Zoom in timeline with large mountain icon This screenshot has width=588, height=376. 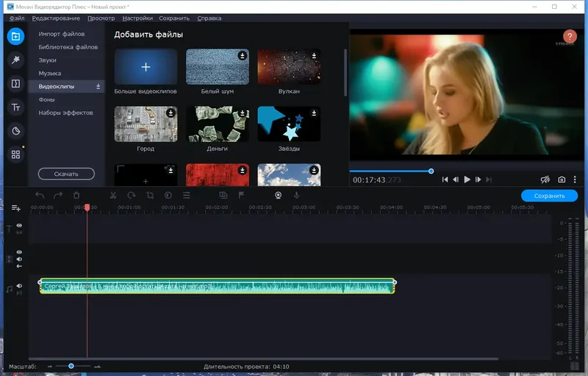click(x=98, y=366)
